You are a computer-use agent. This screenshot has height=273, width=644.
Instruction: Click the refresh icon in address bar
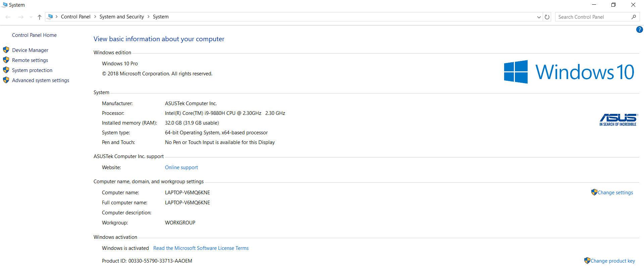click(547, 17)
